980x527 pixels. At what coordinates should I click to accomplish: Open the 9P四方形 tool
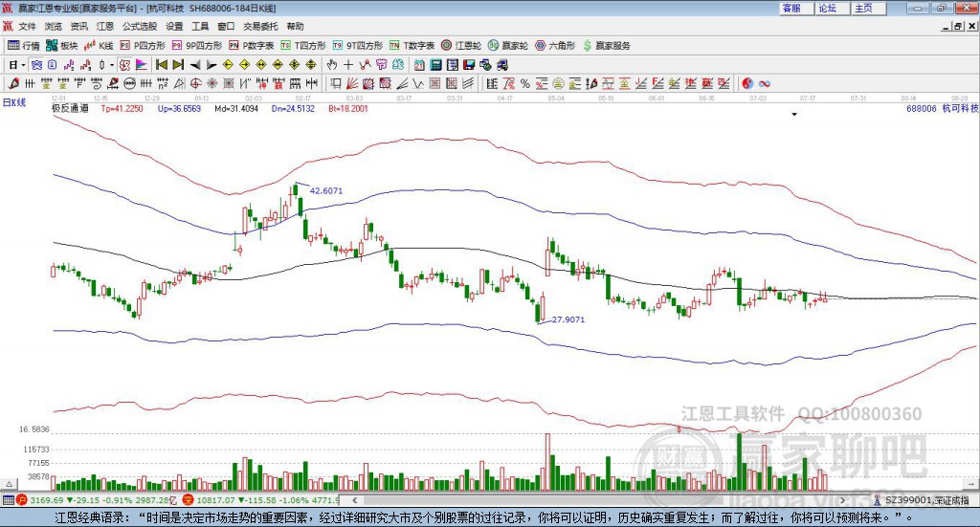coord(197,46)
